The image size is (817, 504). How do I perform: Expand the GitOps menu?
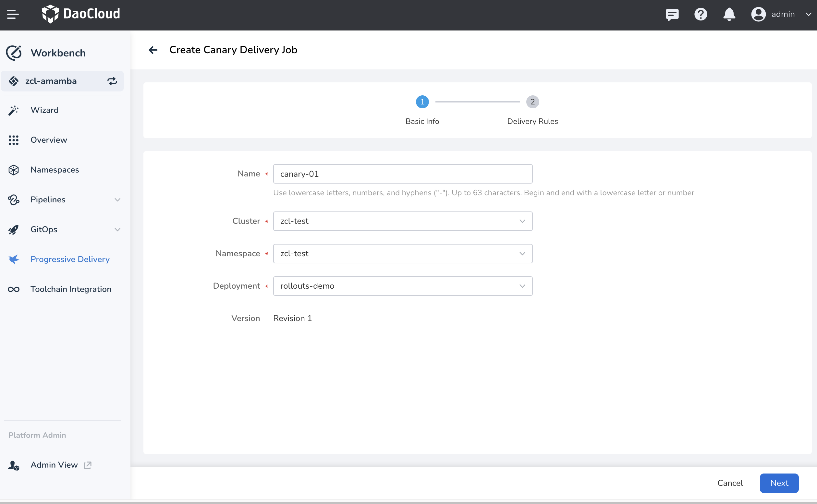117,230
